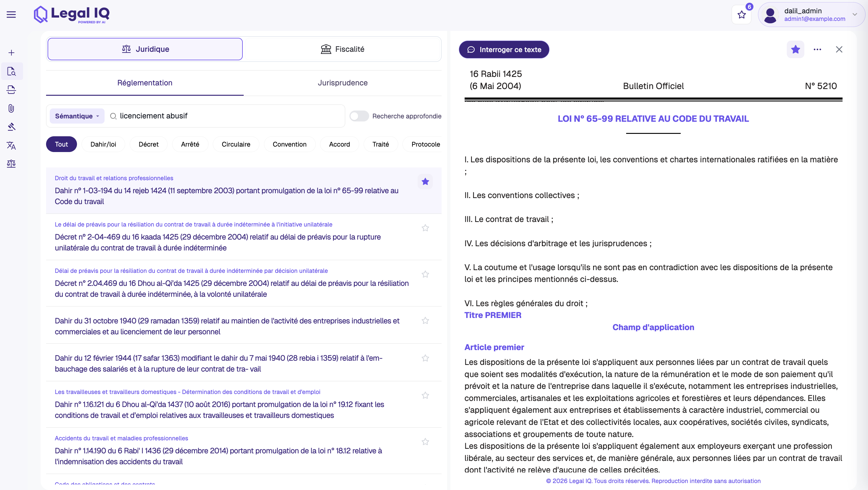Open the Sémantique search mode dropdown
Viewport: 868px width, 490px height.
[x=77, y=116]
